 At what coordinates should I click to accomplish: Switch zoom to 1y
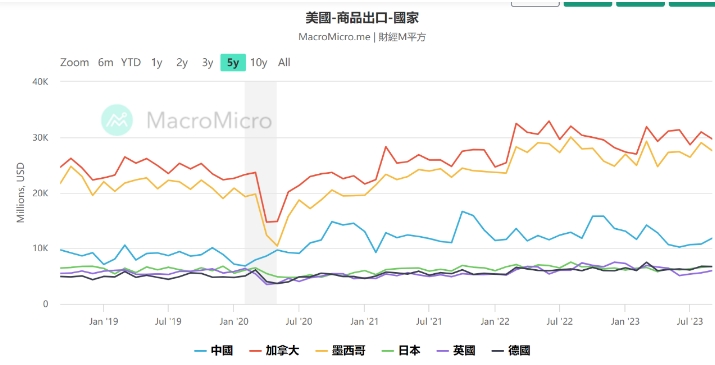(x=156, y=63)
